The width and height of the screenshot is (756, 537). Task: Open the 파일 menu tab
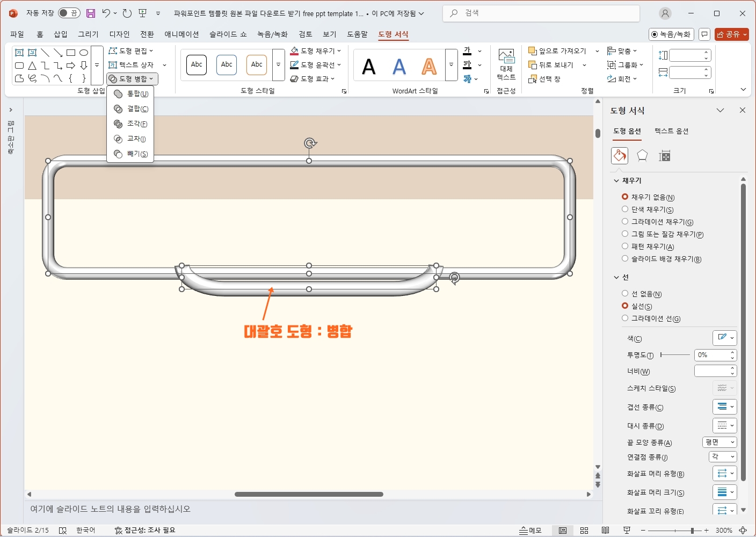[x=17, y=34]
